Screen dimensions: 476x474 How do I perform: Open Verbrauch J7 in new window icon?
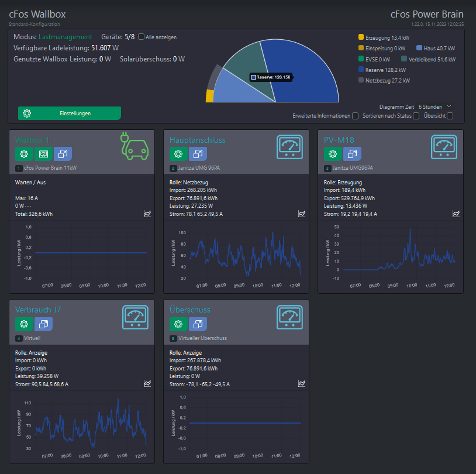(x=43, y=324)
